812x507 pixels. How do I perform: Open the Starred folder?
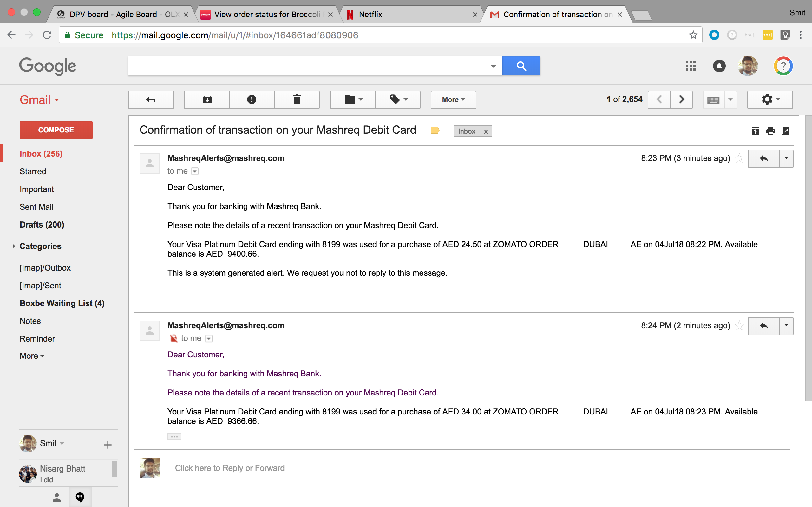pyautogui.click(x=33, y=171)
